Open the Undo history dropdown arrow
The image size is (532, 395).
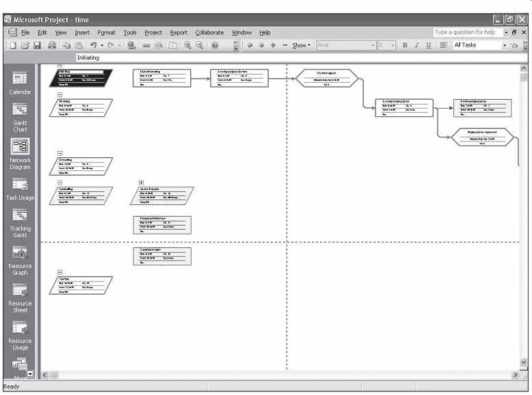coord(102,45)
